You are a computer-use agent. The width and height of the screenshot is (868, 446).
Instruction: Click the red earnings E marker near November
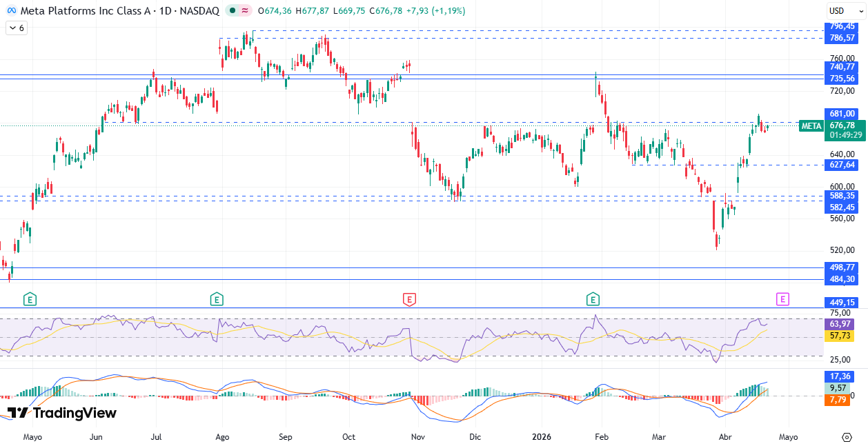pos(409,299)
